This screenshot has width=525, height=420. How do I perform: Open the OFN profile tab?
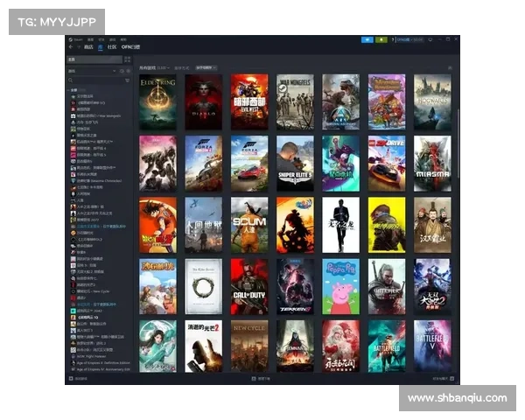pyautogui.click(x=130, y=47)
